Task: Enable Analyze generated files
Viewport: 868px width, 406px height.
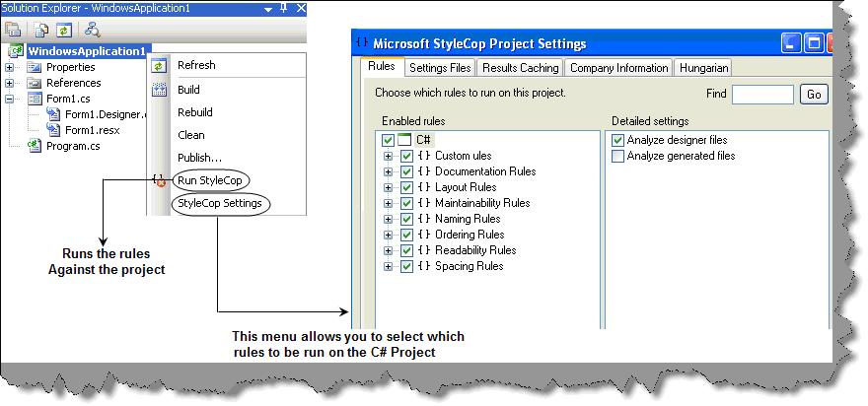Action: [x=617, y=156]
